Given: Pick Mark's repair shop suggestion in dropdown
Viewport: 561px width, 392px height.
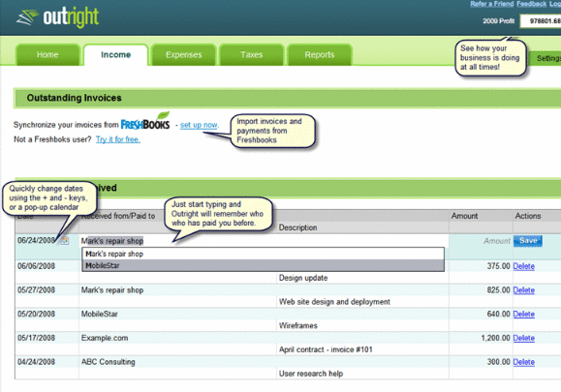Looking at the screenshot, I should 263,254.
